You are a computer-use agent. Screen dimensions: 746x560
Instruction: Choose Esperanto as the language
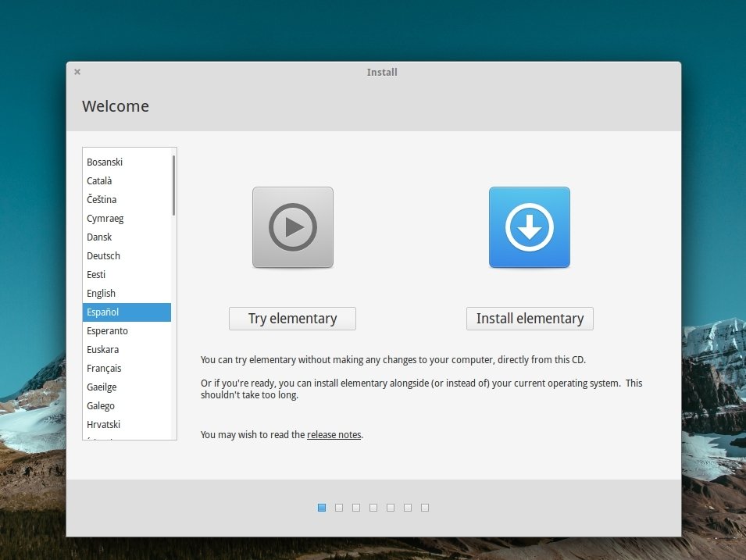[127, 330]
